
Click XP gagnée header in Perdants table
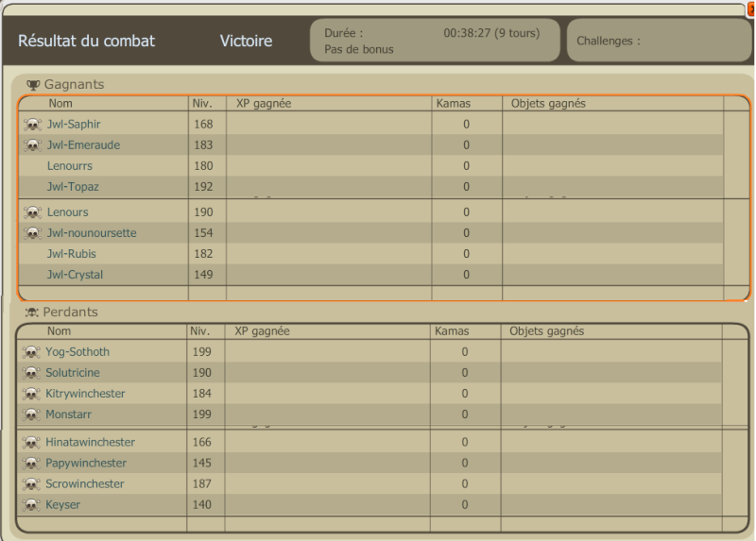click(x=263, y=331)
